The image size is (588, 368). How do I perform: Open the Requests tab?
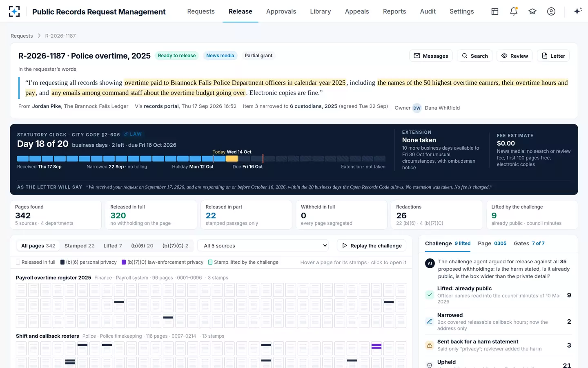pos(201,11)
